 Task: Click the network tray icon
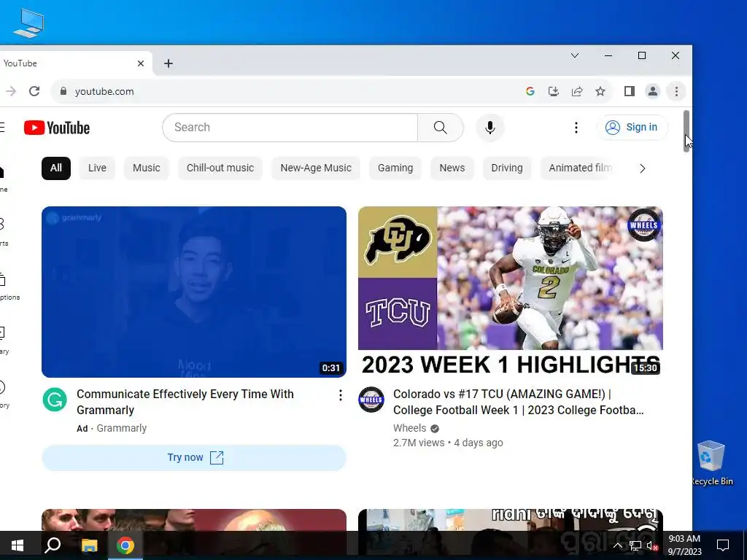(x=635, y=545)
